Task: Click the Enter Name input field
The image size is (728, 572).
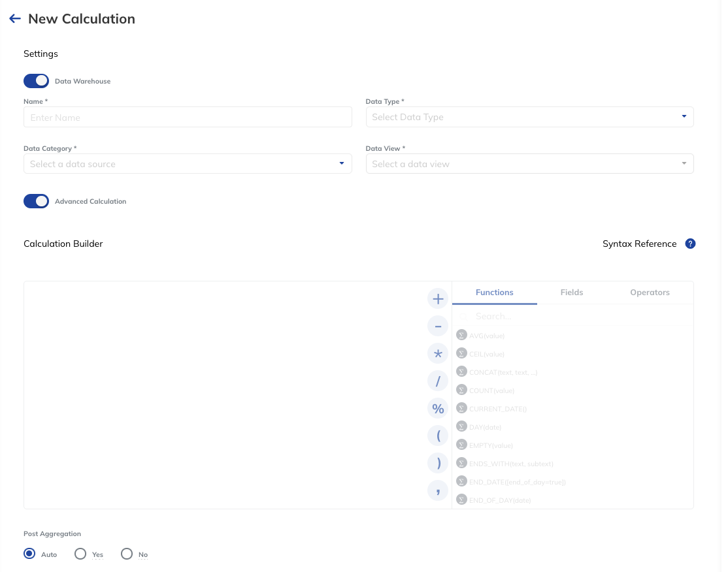Action: click(x=188, y=117)
